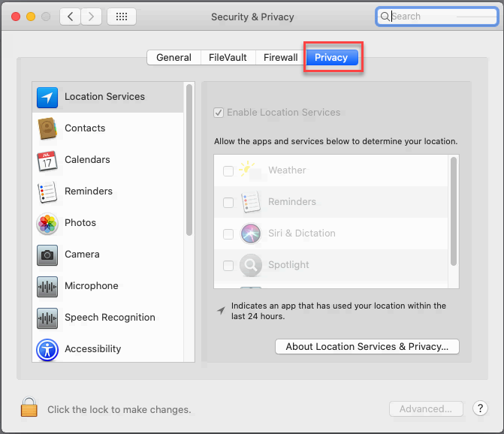
Task: Choose the Reminders list icon in sidebar
Action: coord(47,191)
